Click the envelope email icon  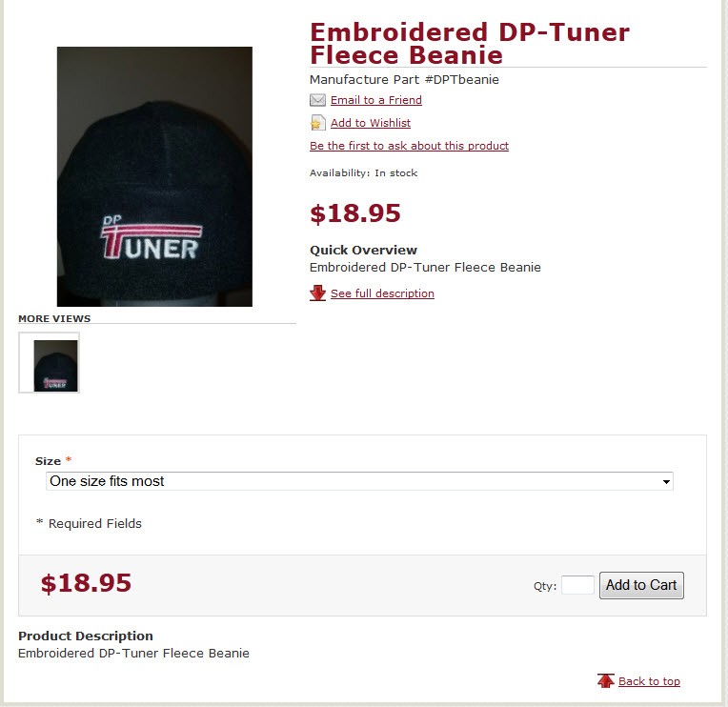[x=317, y=100]
